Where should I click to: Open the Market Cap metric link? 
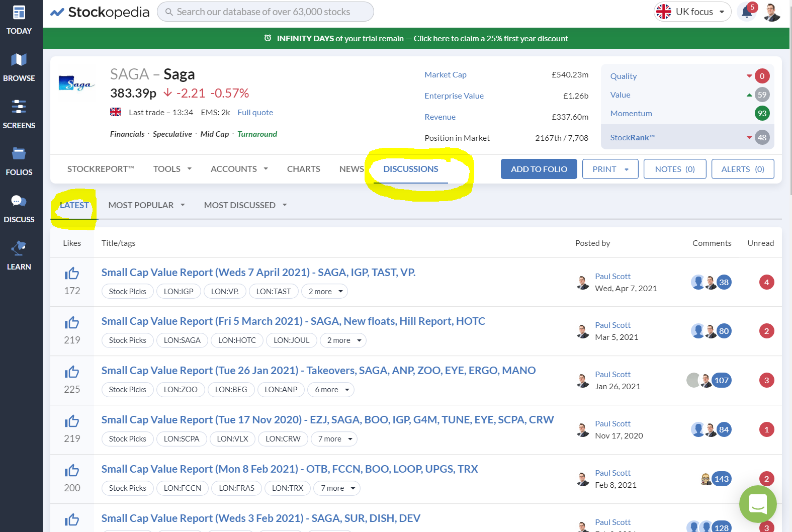(x=446, y=75)
